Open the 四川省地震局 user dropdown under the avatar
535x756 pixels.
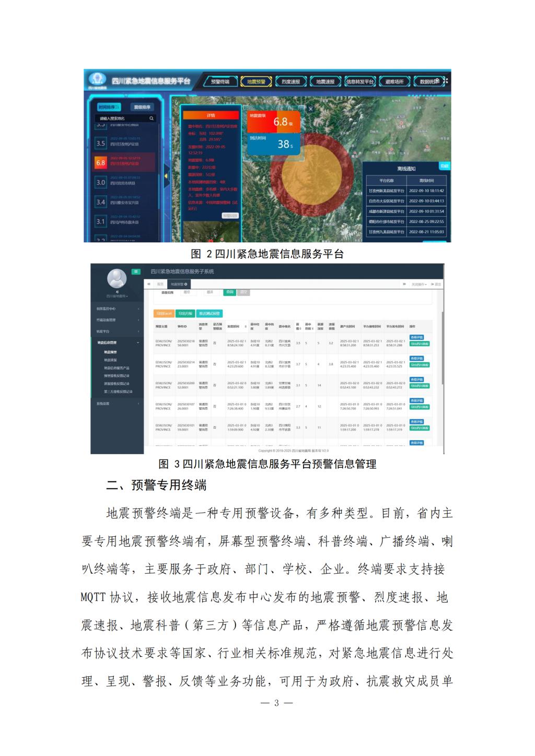[117, 296]
